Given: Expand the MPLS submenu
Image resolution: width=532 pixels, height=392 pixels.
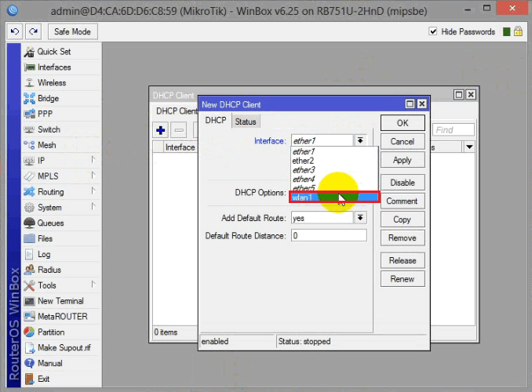Looking at the screenshot, I should 62,176.
